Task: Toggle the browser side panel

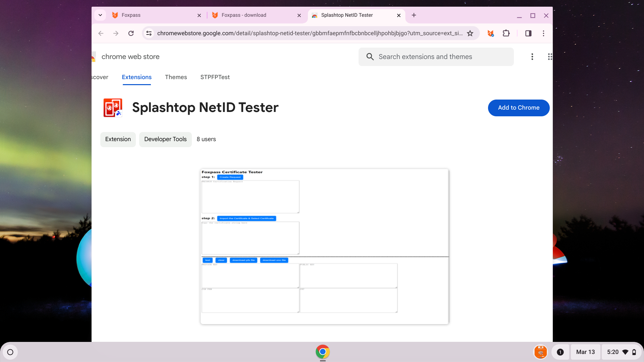Action: click(x=528, y=33)
